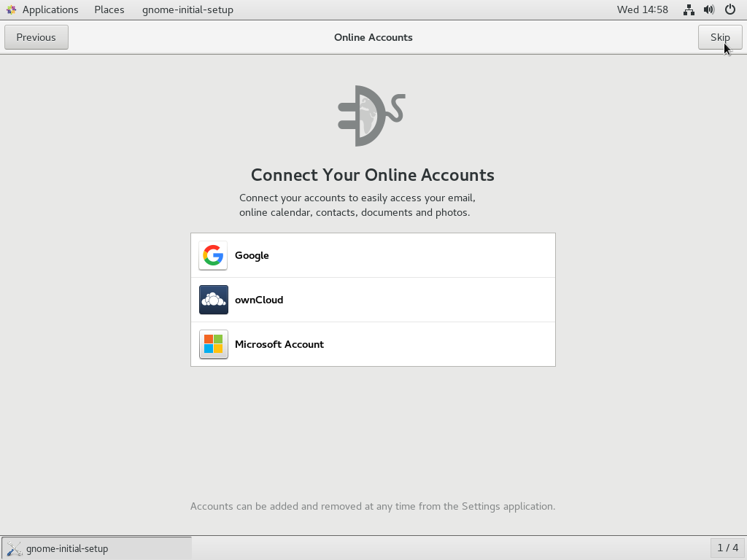Open the 1 / 4 workspace switcher
Viewport: 747px width, 560px height.
727,548
